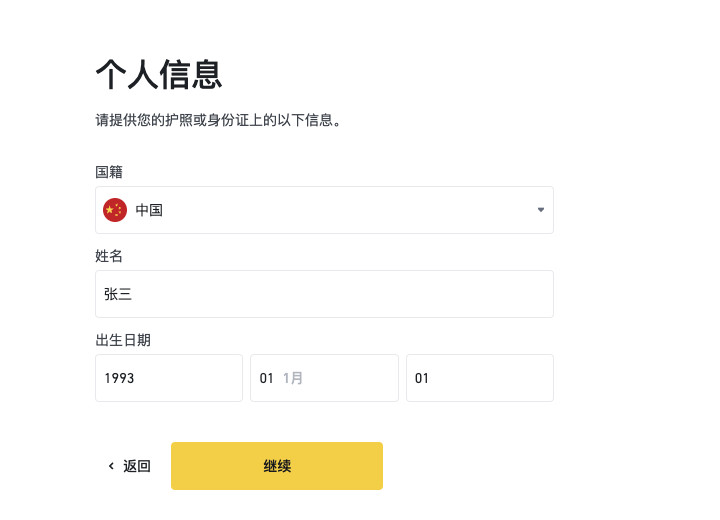Screen dimensions: 720x520
Task: Click the 国籍 field label
Action: point(109,172)
